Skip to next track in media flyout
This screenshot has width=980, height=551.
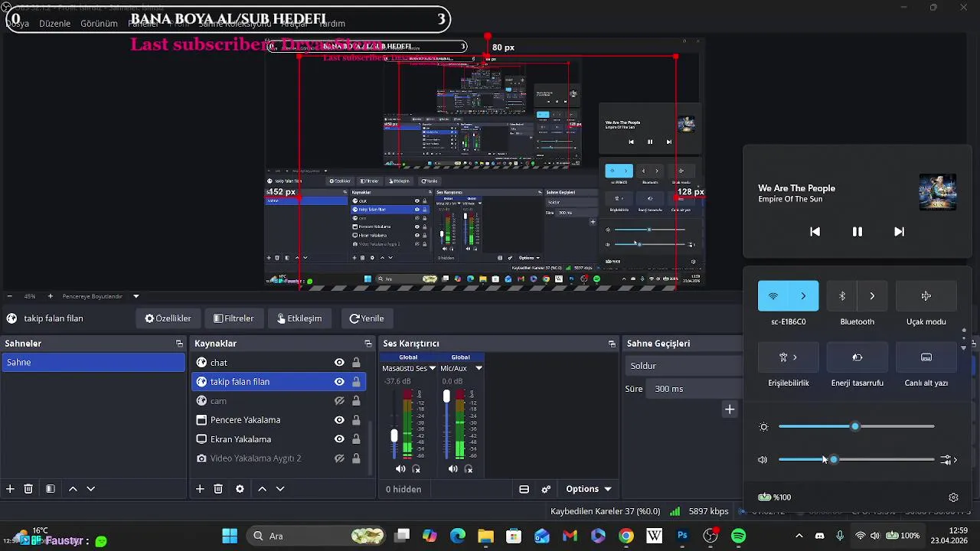click(900, 232)
